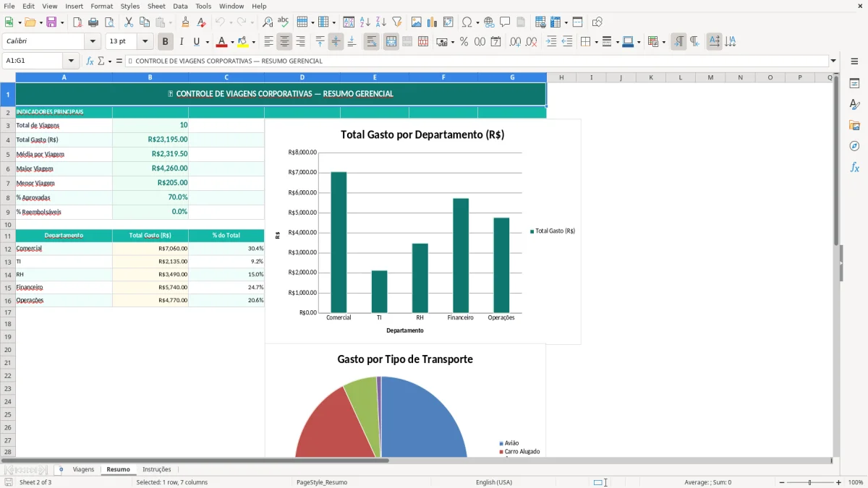
Task: Click the Insert Image icon
Action: pos(416,22)
